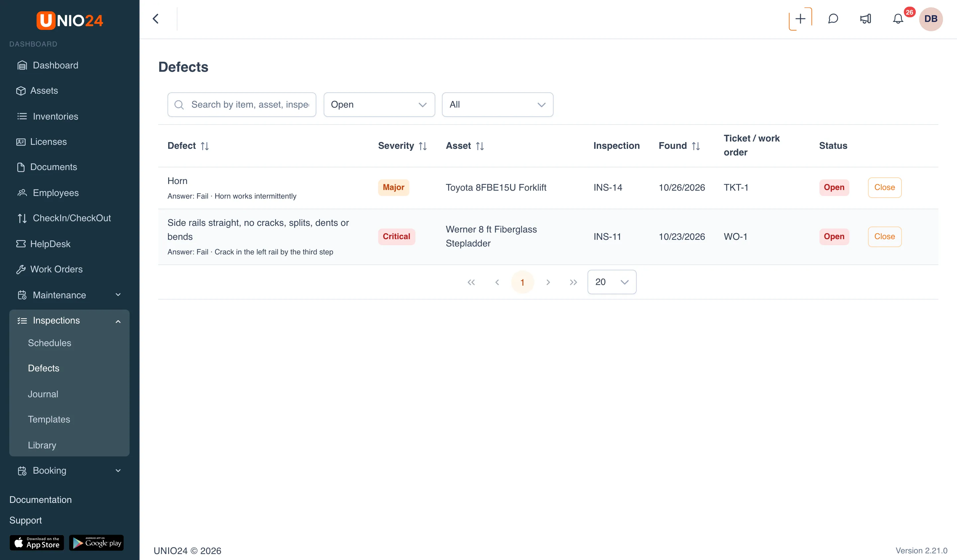Open HelpDesk in sidebar
Viewport: 957px width, 560px height.
tap(69, 244)
